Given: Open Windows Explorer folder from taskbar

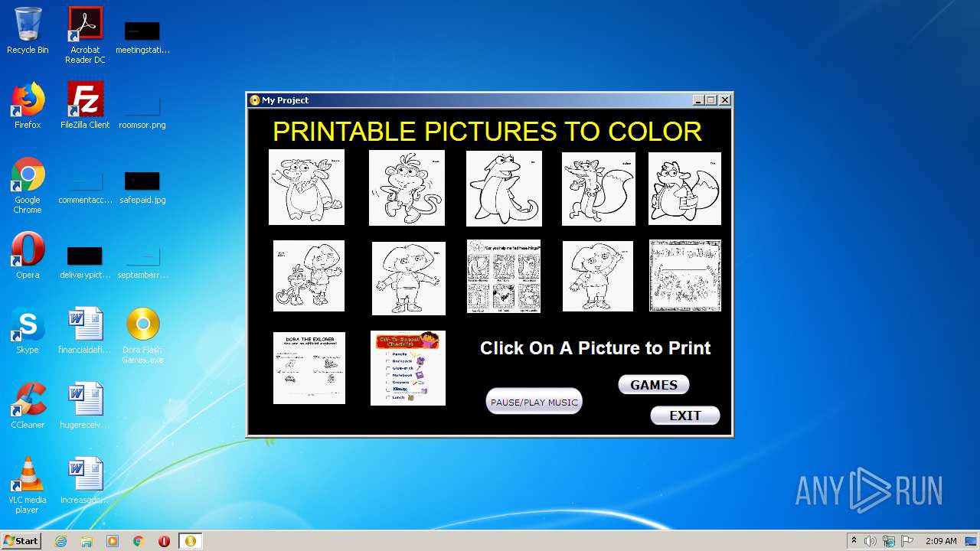Looking at the screenshot, I should 87,540.
